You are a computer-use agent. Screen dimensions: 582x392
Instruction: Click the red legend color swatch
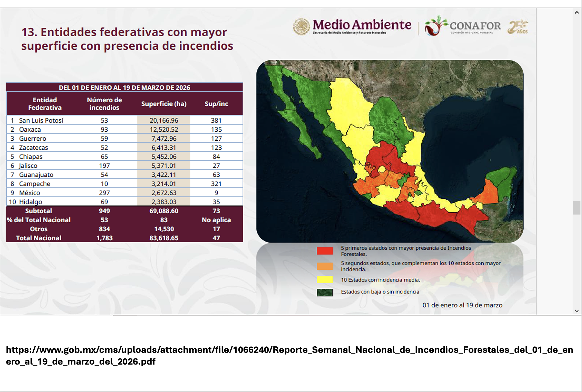[325, 251]
